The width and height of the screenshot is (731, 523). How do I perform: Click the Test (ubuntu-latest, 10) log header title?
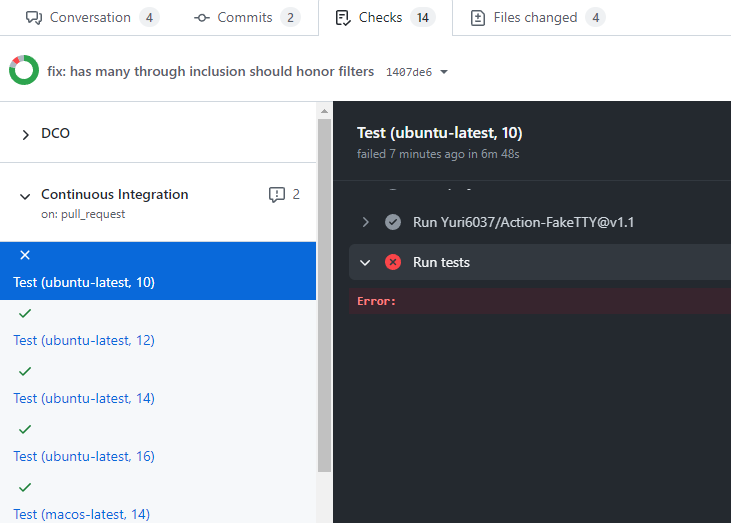point(440,133)
